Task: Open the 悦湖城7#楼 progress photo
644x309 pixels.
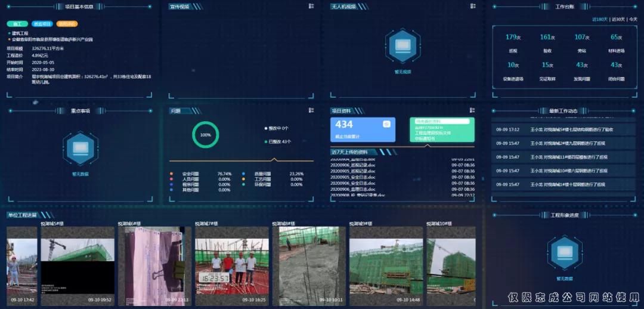Action: tap(231, 265)
